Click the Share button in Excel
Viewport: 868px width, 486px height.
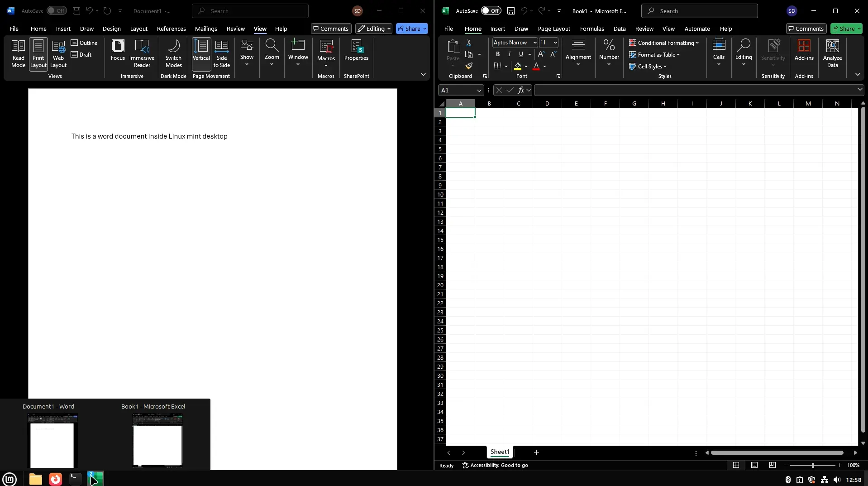click(x=844, y=28)
